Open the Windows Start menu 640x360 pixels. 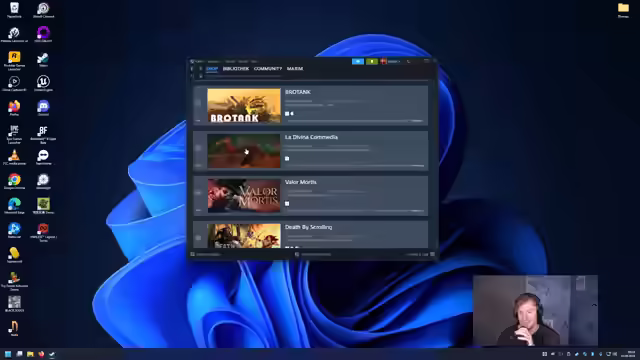coord(8,354)
